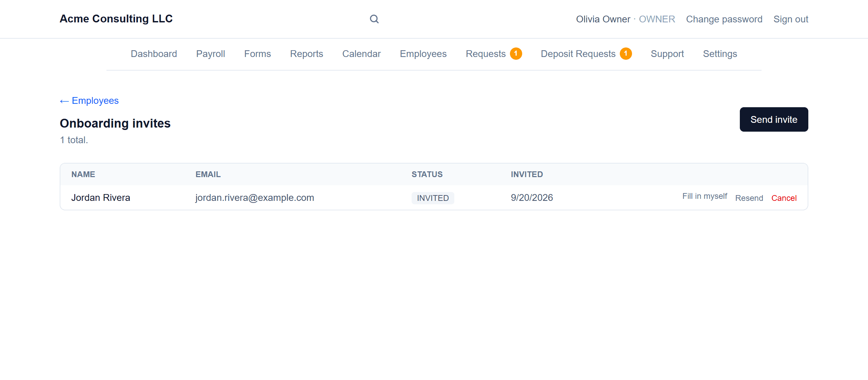This screenshot has width=868, height=380.
Task: Open the Requests tab
Action: (494, 54)
